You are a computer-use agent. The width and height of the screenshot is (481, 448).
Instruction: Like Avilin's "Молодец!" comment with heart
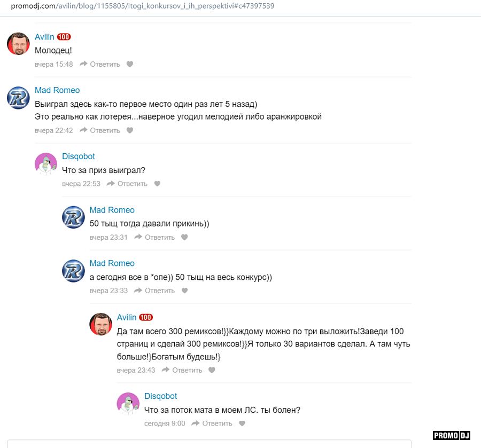point(130,64)
